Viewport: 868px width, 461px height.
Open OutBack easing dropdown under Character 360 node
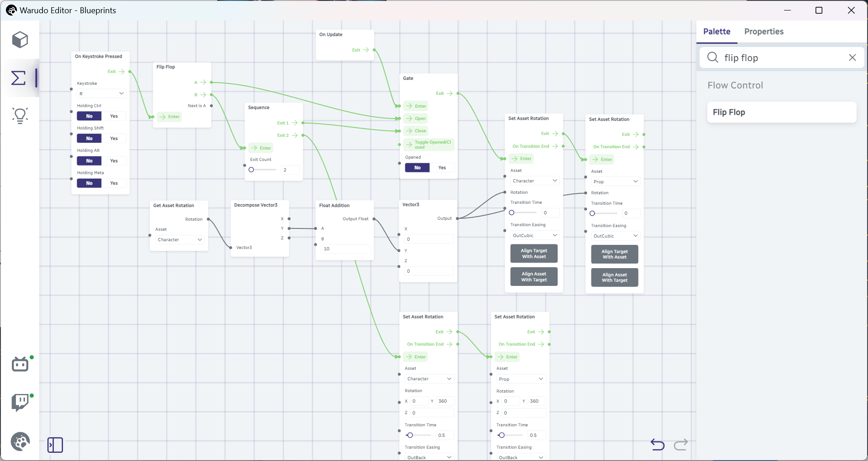(429, 457)
